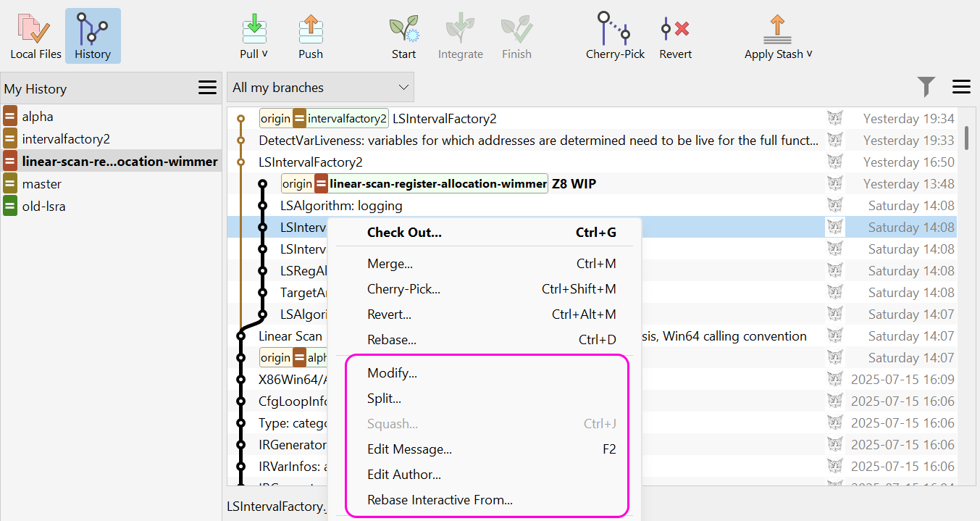Click the Revert toolbar icon

point(674,29)
